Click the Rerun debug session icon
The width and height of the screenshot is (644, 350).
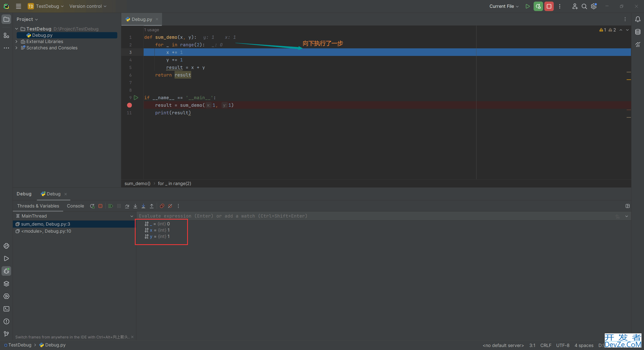(x=92, y=206)
